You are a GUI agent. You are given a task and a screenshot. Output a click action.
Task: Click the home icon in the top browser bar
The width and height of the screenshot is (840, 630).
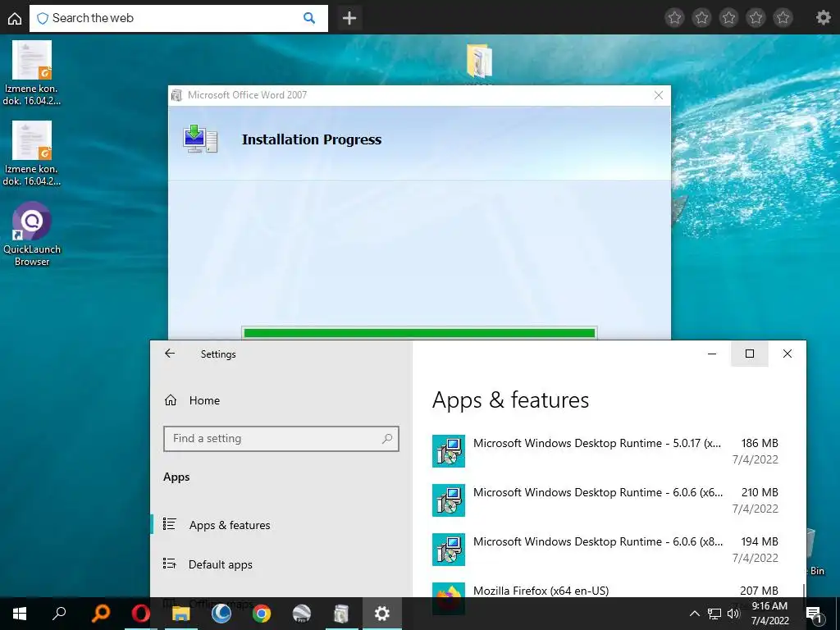tap(15, 18)
